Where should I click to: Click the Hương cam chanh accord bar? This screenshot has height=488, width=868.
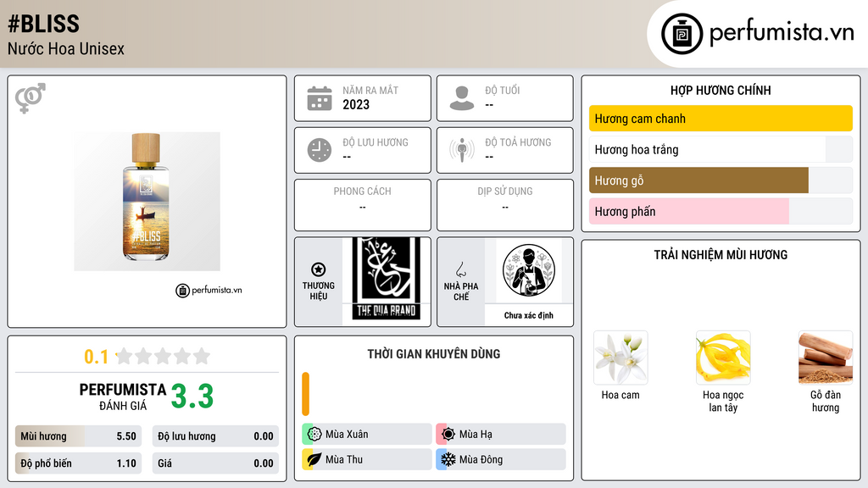coord(721,119)
